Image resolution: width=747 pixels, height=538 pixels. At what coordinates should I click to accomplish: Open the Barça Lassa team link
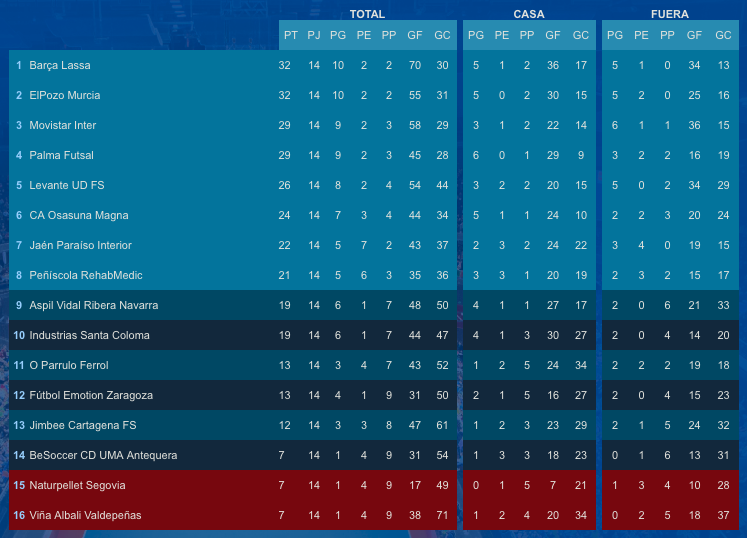(60, 66)
